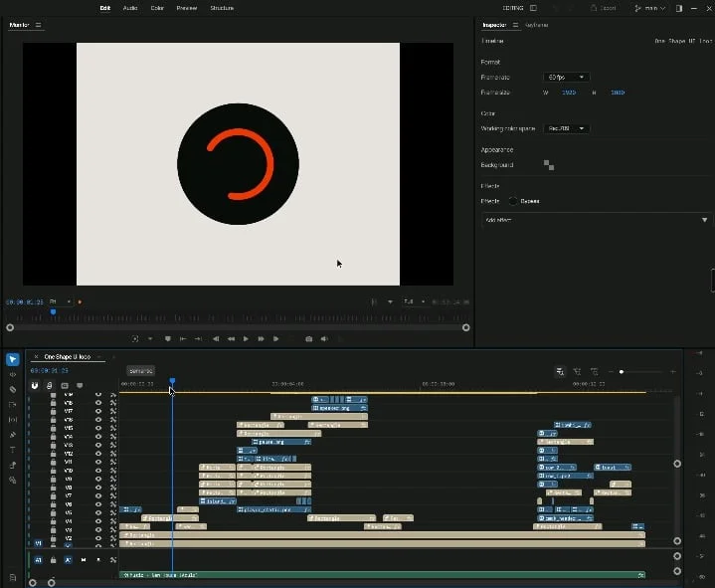Click the rewind button in monitor transport

(231, 339)
